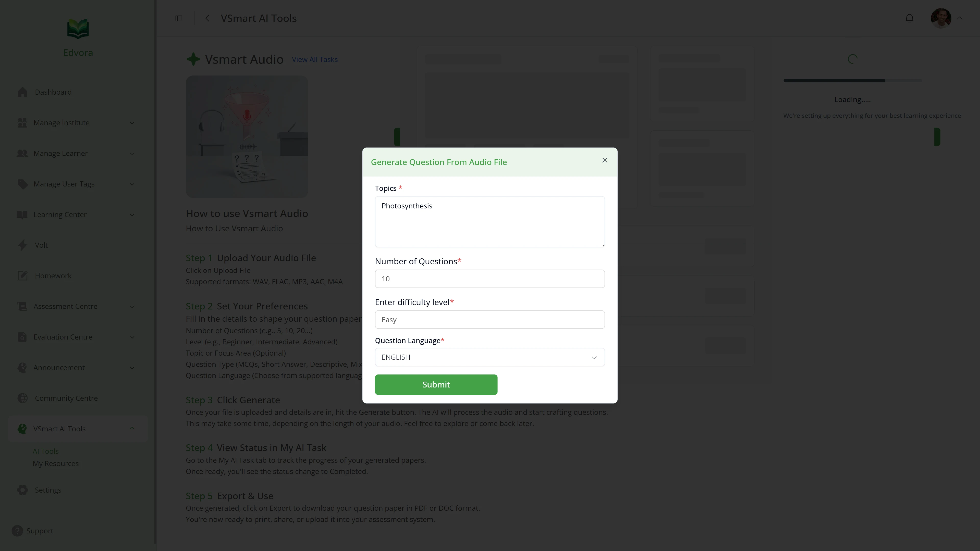Open the user profile avatar menu
The width and height of the screenshot is (980, 551).
pos(941,18)
